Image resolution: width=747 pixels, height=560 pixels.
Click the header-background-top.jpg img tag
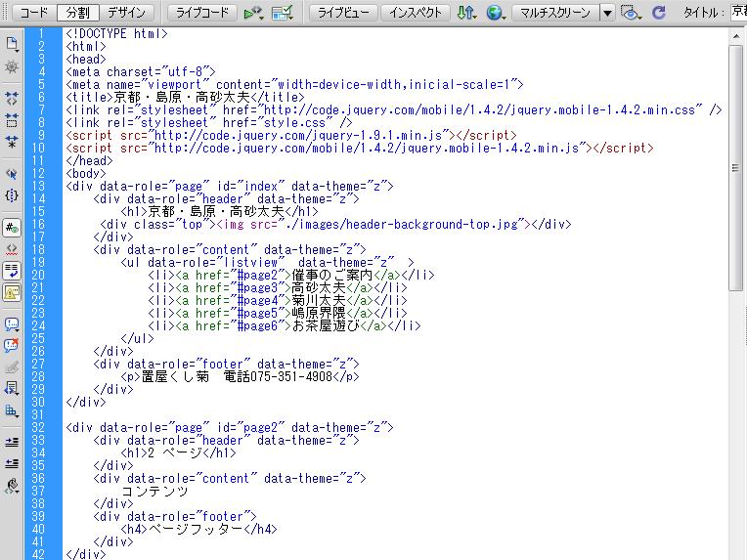pyautogui.click(x=373, y=224)
